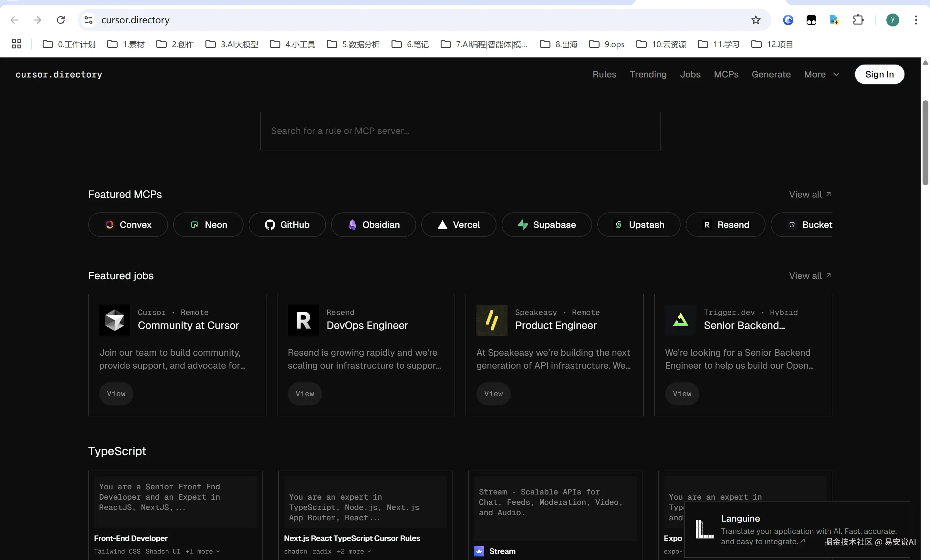Select the GitHub MCP chip
The height and width of the screenshot is (560, 930).
point(287,225)
